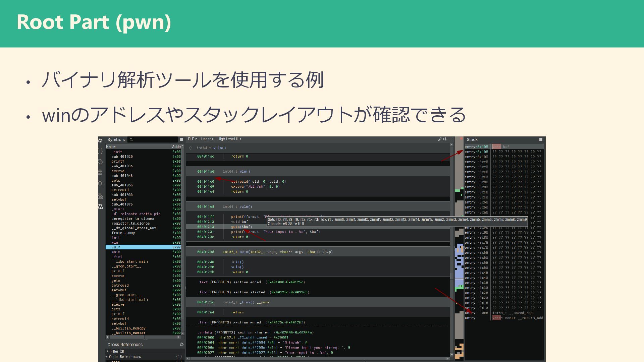Open the High Level IL dropdown
This screenshot has height=362, width=644.
click(229, 139)
